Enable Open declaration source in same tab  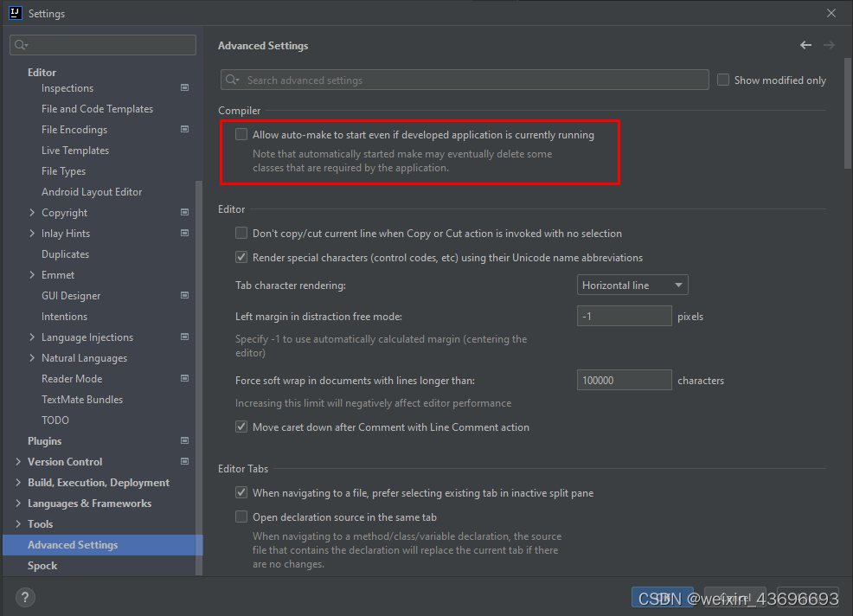click(x=241, y=517)
